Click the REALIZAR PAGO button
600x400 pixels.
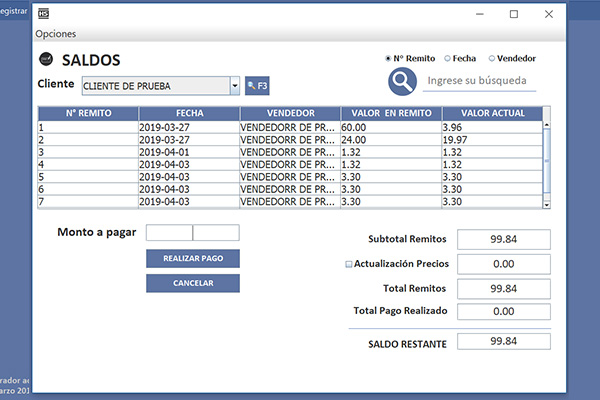tap(193, 258)
